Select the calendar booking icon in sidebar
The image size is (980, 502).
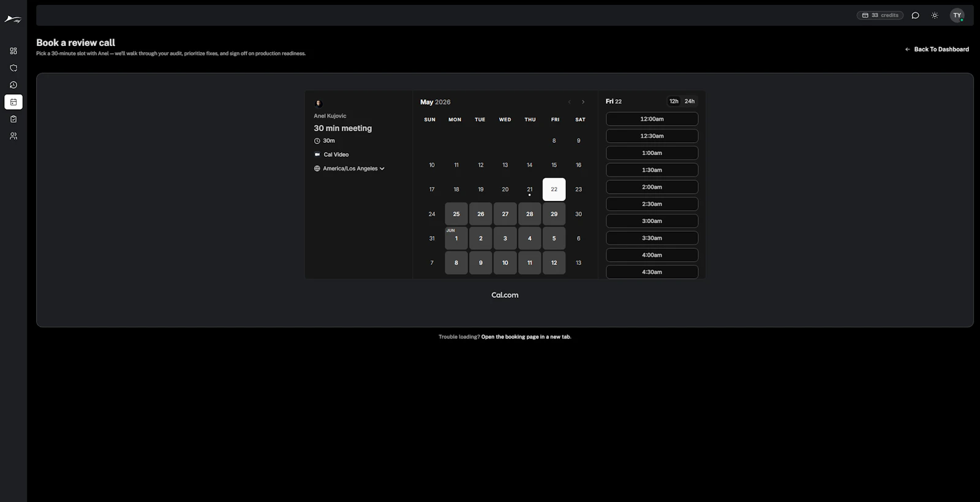(13, 102)
